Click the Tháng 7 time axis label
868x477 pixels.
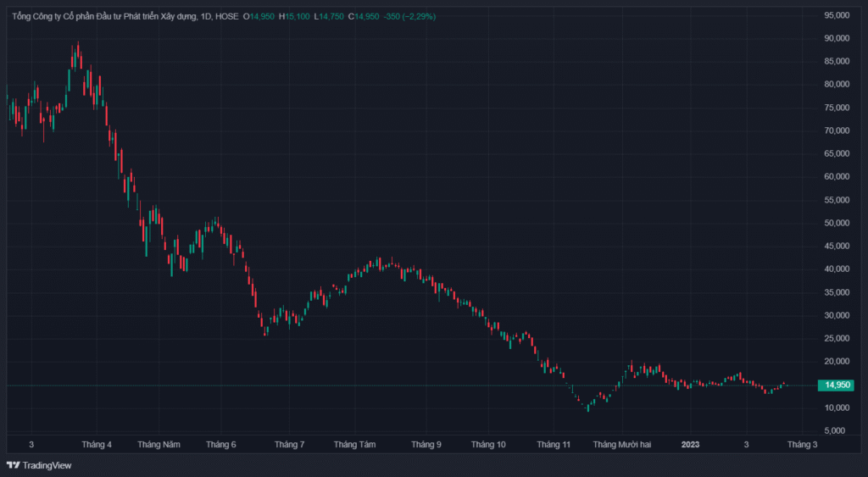coord(290,444)
